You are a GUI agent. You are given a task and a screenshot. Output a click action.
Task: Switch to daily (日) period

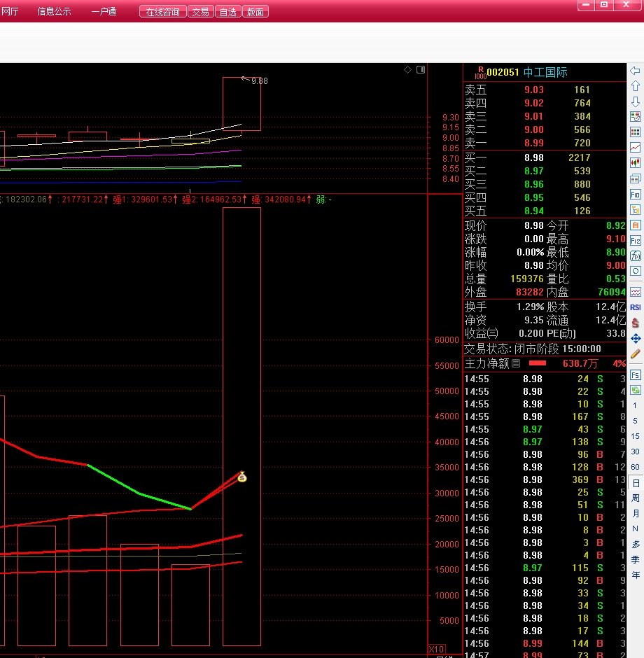point(636,483)
